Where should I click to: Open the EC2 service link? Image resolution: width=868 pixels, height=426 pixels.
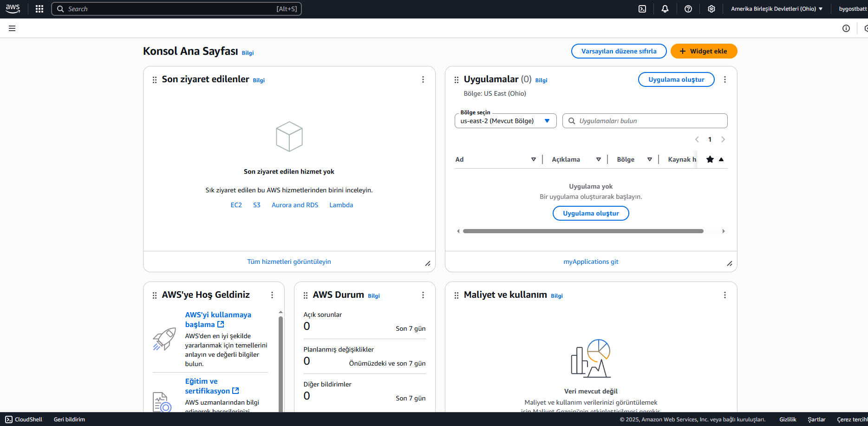tap(236, 205)
